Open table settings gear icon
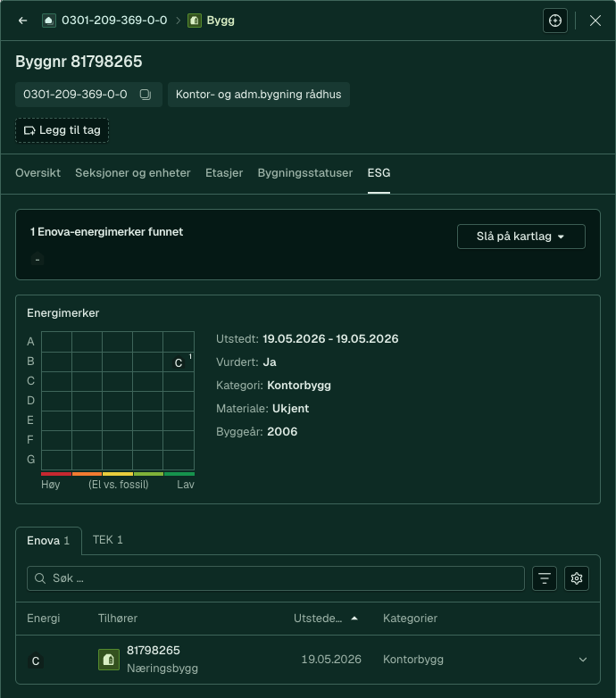Viewport: 616px width, 698px height. tap(577, 578)
